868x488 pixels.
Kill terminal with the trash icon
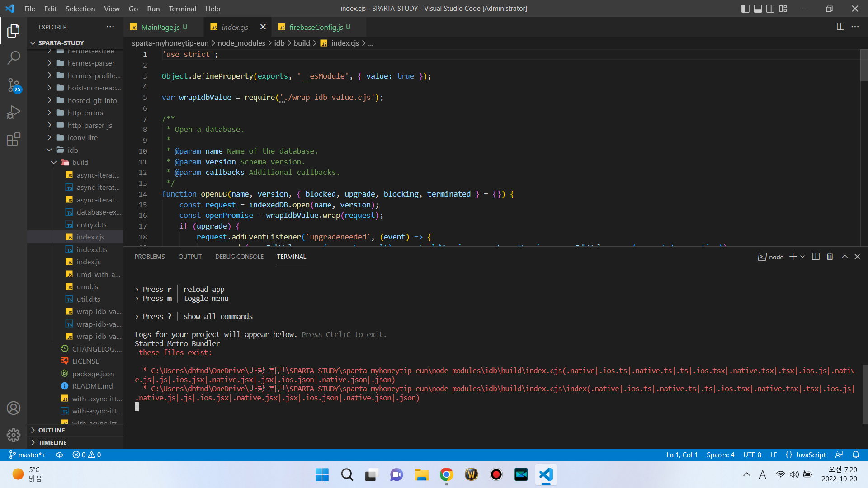(830, 257)
